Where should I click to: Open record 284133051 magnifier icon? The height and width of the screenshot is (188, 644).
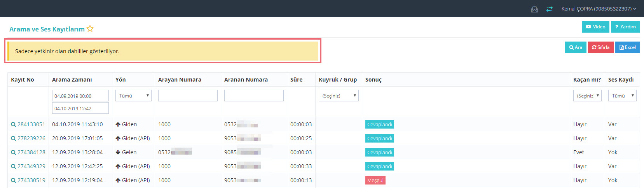[x=14, y=125]
